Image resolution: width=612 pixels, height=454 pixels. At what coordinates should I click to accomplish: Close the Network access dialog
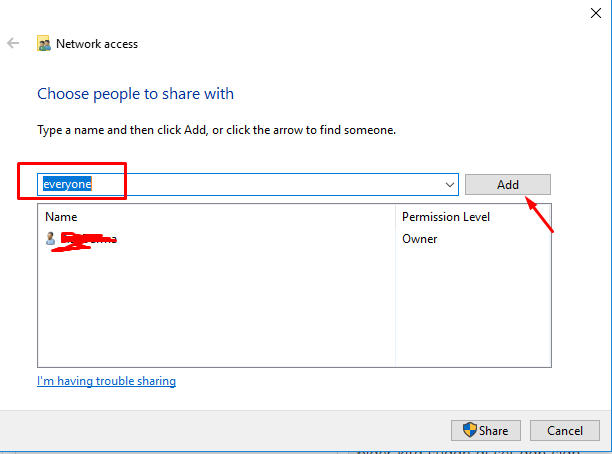click(596, 13)
